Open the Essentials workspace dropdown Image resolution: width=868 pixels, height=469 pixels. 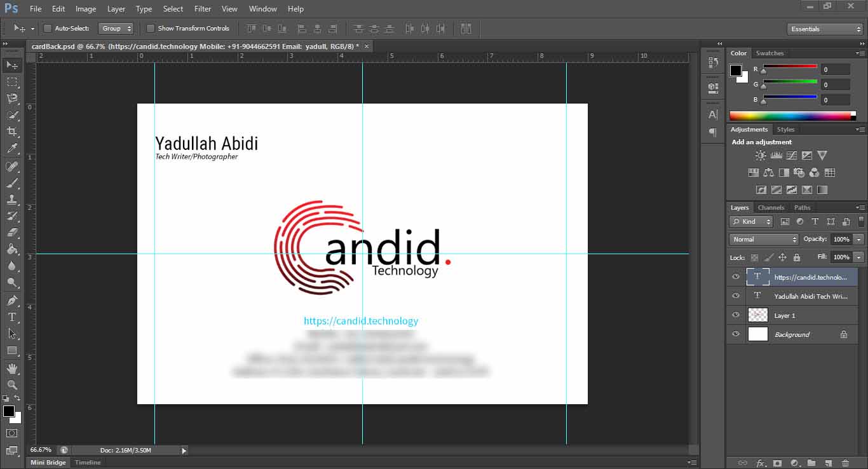pos(824,29)
